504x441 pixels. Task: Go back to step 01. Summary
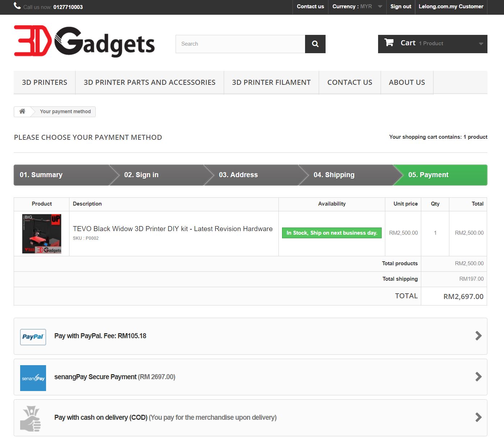(x=61, y=175)
